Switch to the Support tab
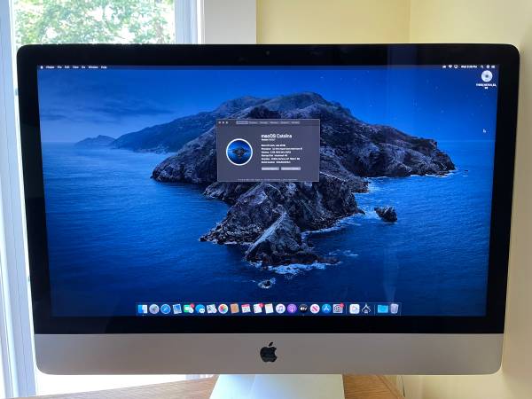 coord(285,122)
